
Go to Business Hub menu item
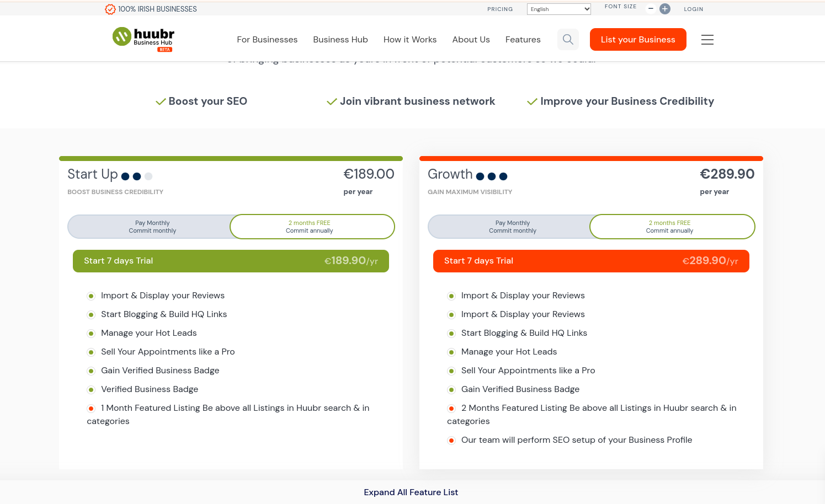pos(340,40)
